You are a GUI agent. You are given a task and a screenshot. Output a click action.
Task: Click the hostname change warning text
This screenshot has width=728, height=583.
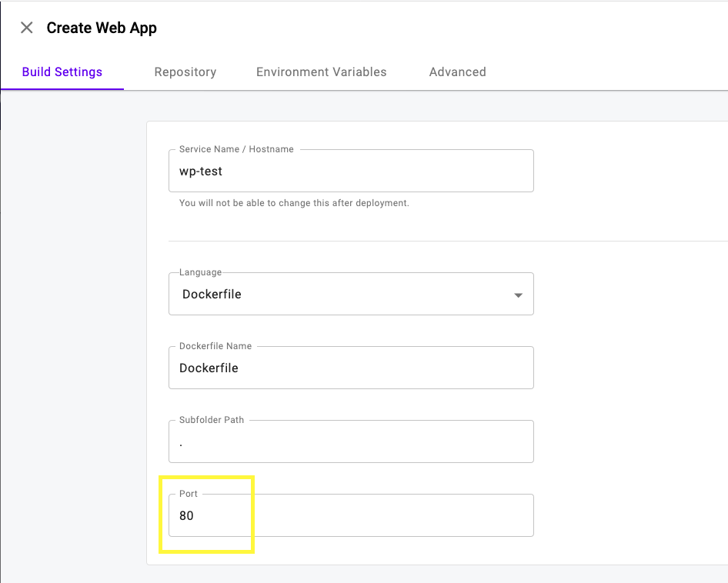294,204
